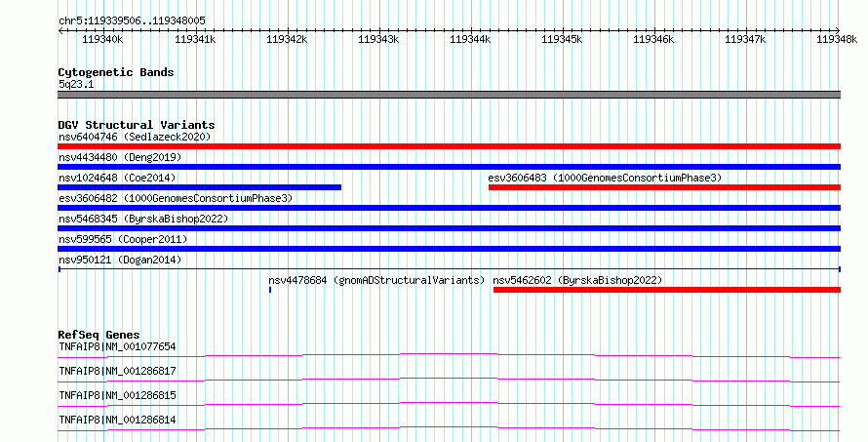Select the red nsv6404746 variant bar

click(449, 146)
